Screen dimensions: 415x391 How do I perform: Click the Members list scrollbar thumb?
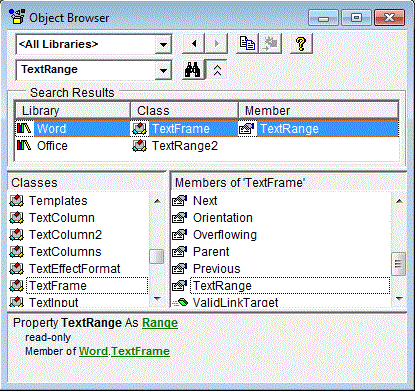(x=398, y=264)
